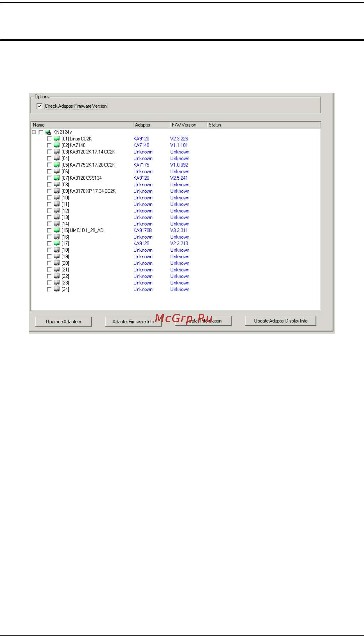Click the gray monitor icon for port [14]
Viewport: 364px width, 636px height.
pyautogui.click(x=57, y=224)
